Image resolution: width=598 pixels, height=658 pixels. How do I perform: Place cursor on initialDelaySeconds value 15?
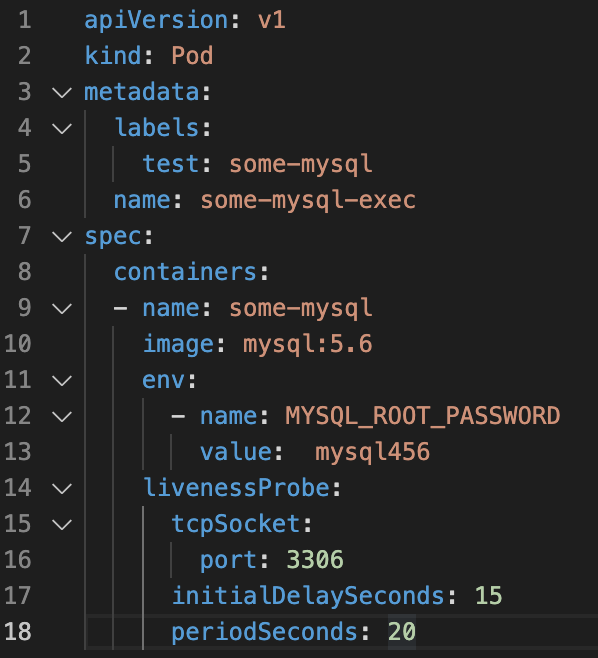488,596
